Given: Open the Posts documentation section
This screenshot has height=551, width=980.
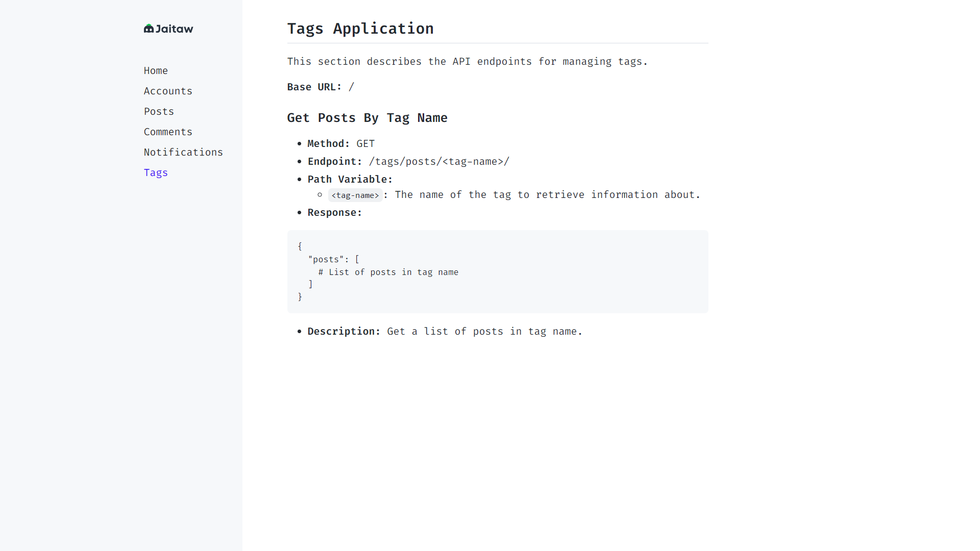Looking at the screenshot, I should [x=159, y=111].
